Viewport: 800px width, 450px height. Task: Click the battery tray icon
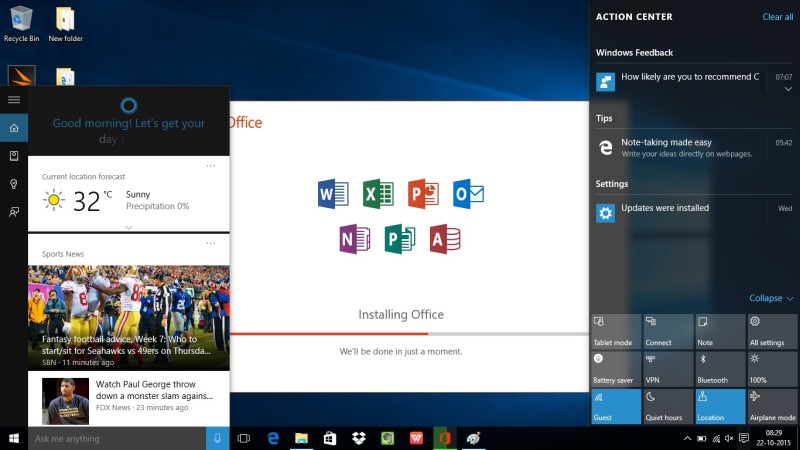702,438
